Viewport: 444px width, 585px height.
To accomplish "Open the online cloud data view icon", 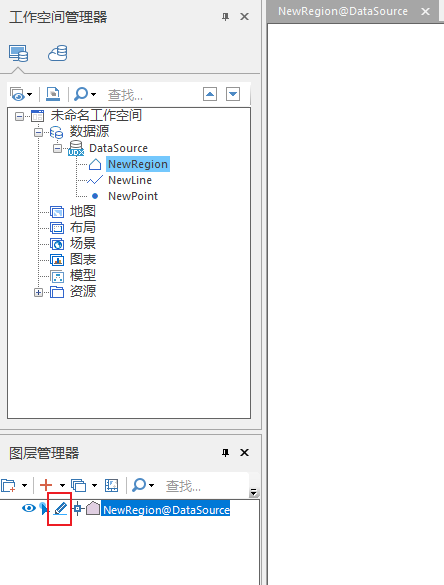I will pos(58,53).
